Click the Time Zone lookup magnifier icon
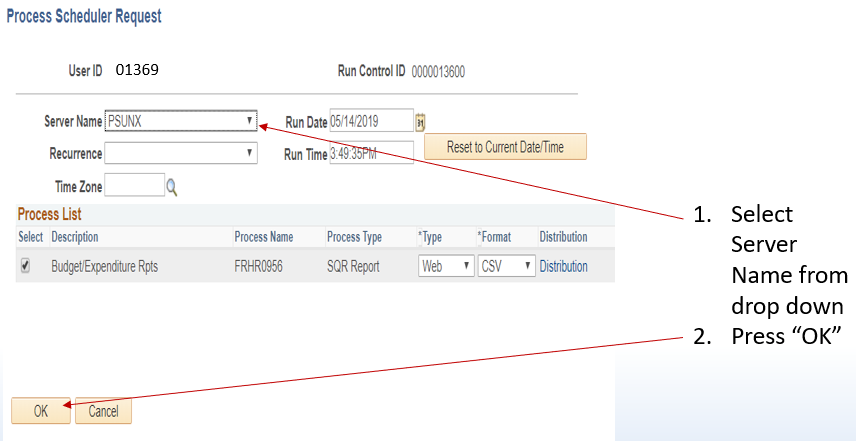The height and width of the screenshot is (441, 856). (x=172, y=188)
